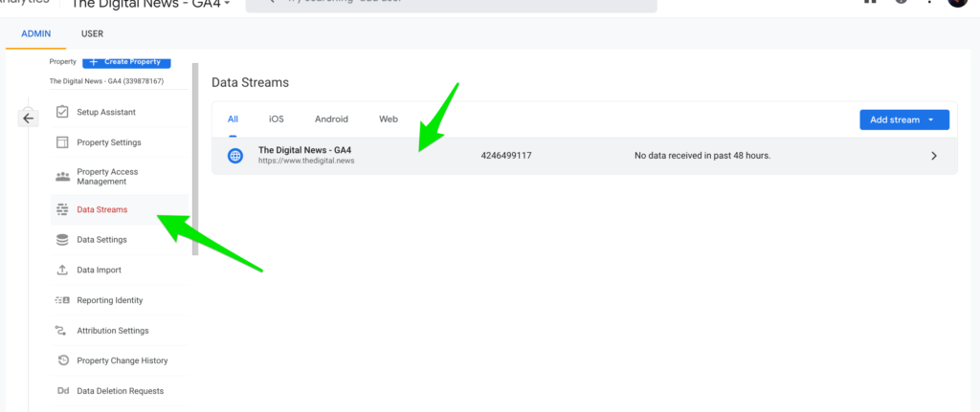The width and height of the screenshot is (980, 412).
Task: Click property name The Digital News - GA4 (339878167)
Action: pos(107,81)
